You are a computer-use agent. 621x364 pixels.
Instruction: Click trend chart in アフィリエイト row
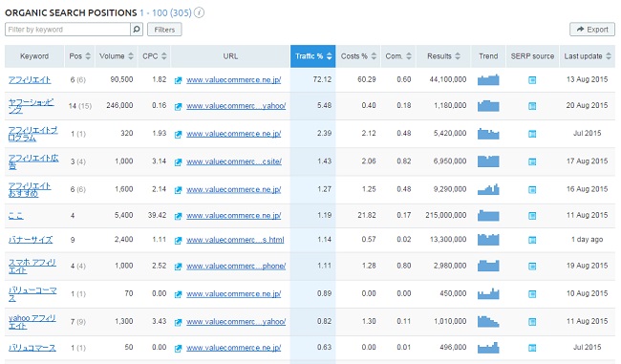coord(488,79)
